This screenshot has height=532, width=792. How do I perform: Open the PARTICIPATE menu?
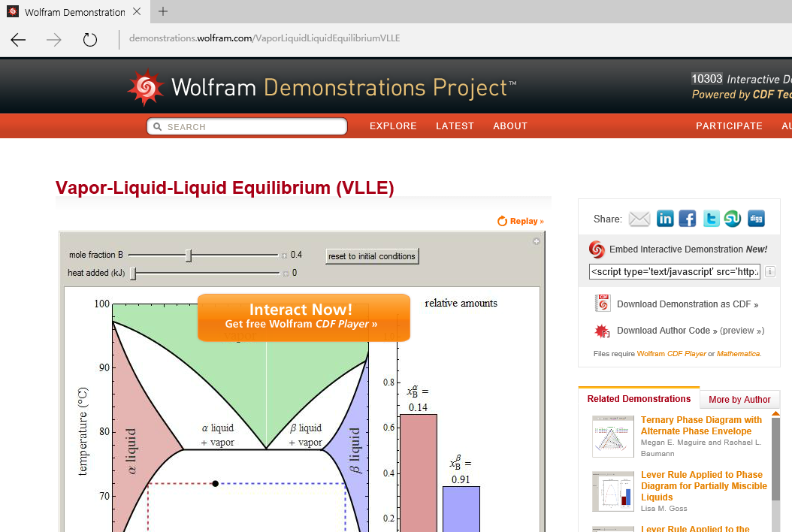tap(730, 126)
